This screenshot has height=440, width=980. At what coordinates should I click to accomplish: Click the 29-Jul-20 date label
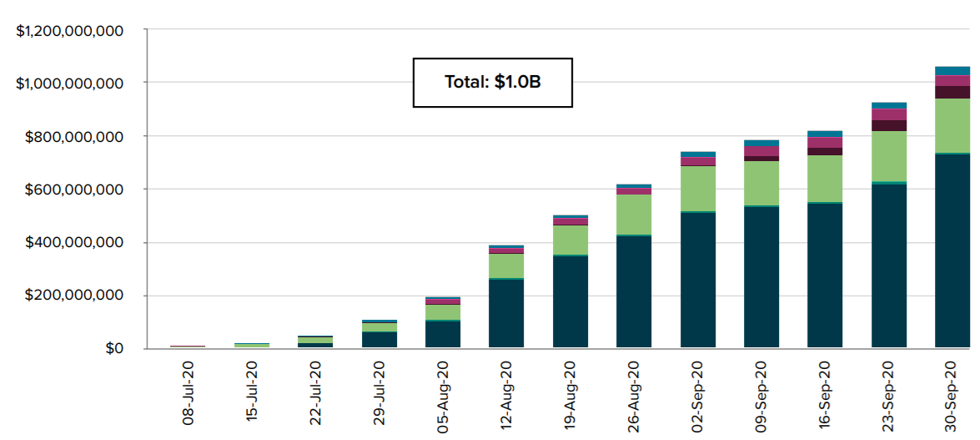pos(379,394)
